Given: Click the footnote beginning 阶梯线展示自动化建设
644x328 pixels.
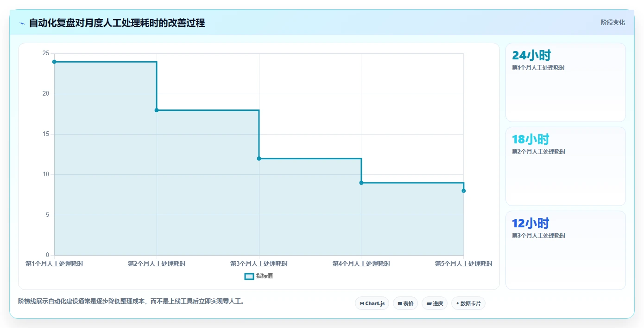Looking at the screenshot, I should click(x=131, y=302).
